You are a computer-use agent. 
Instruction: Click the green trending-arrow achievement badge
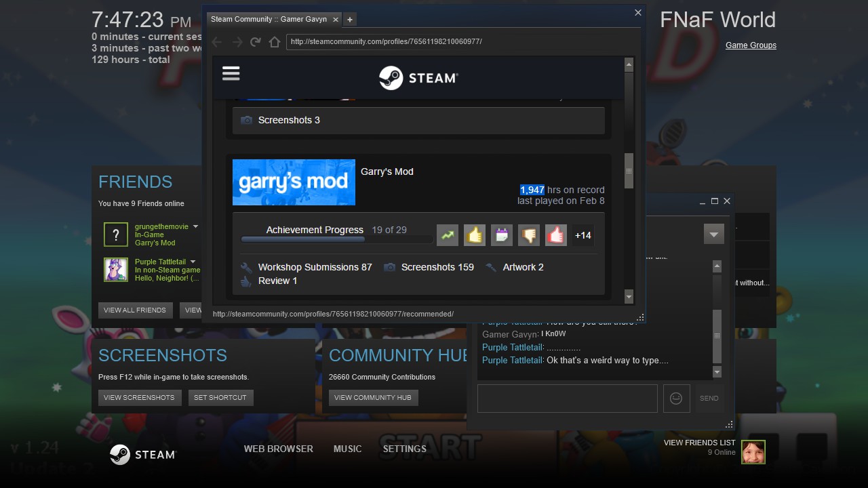point(448,235)
